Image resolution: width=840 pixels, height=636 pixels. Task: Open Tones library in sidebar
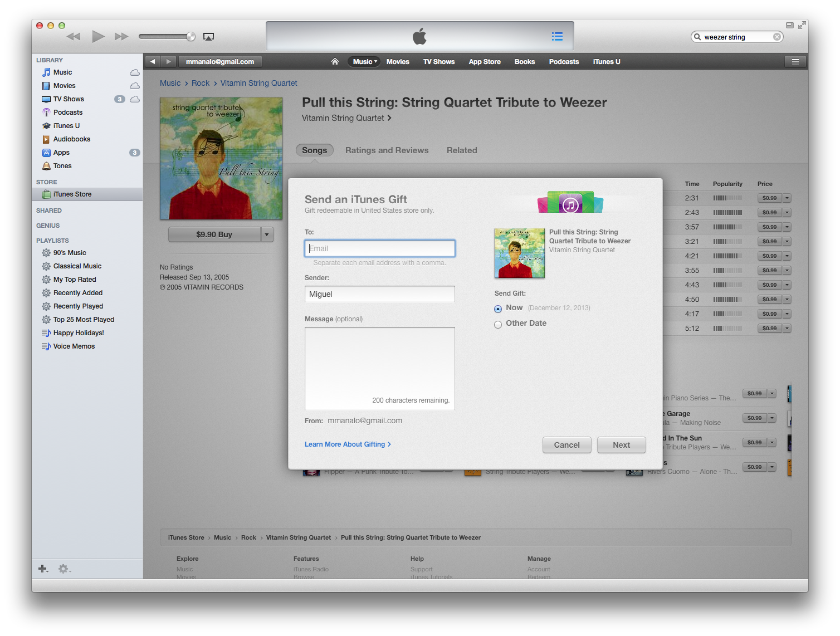point(62,166)
